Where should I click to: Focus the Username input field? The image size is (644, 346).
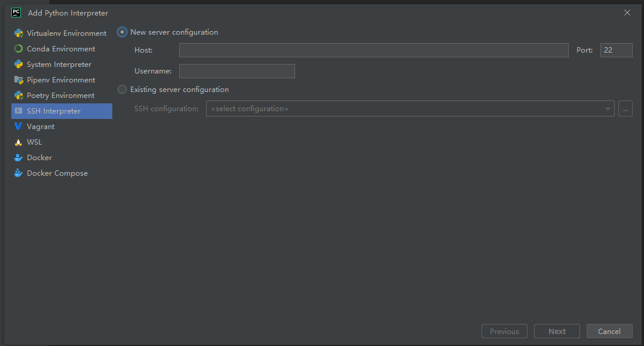click(x=237, y=71)
